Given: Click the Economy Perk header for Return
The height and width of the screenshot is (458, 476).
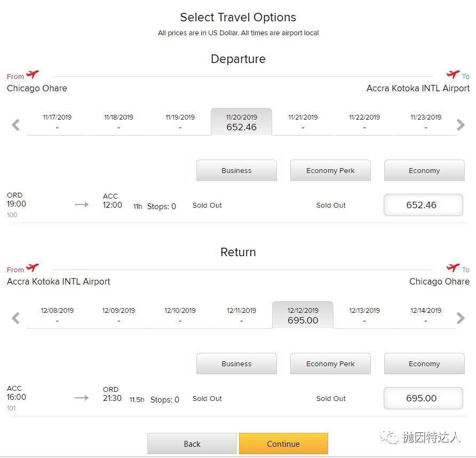Looking at the screenshot, I should (x=330, y=364).
